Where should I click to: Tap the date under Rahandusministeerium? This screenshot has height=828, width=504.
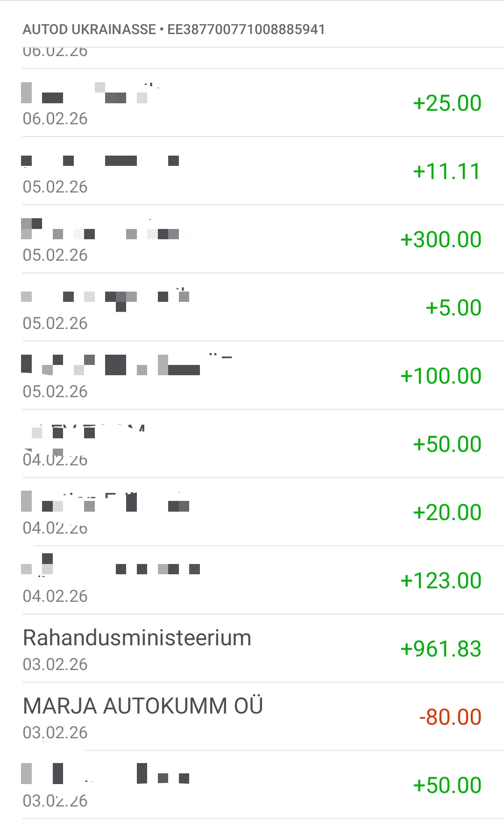coord(55,664)
